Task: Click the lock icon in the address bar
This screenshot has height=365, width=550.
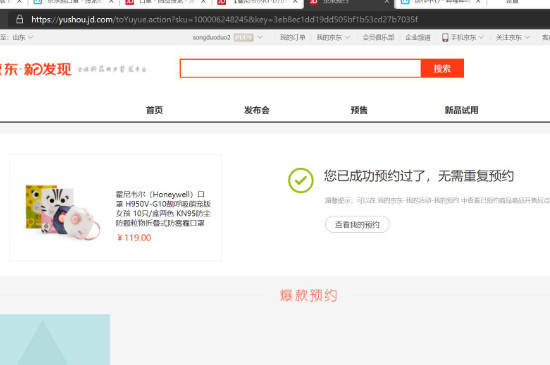Action: (x=20, y=19)
